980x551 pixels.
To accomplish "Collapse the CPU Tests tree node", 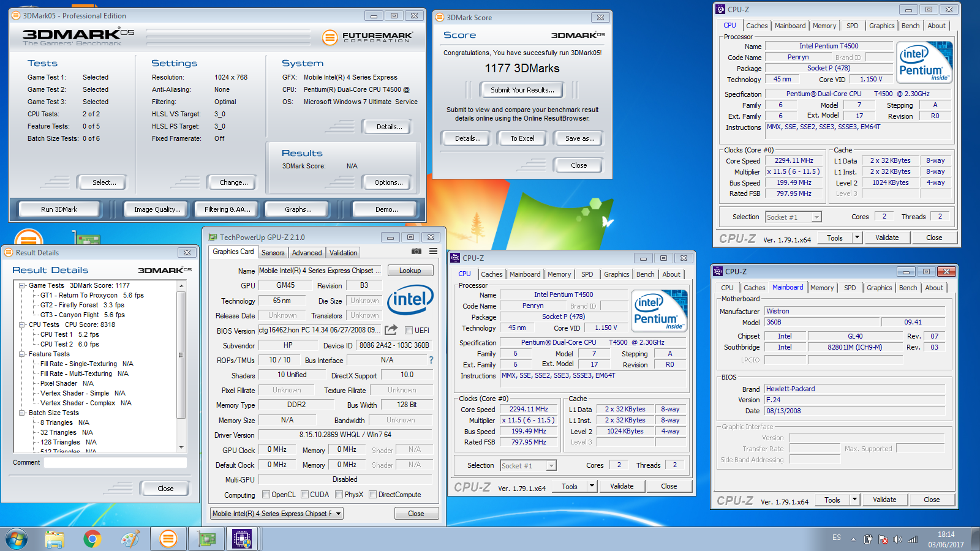I will point(22,324).
